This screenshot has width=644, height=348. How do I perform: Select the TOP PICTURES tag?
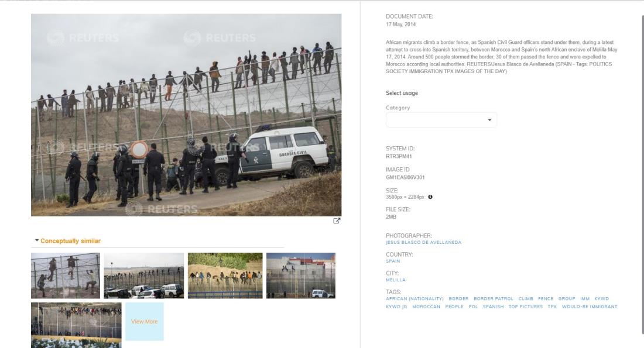(x=525, y=306)
